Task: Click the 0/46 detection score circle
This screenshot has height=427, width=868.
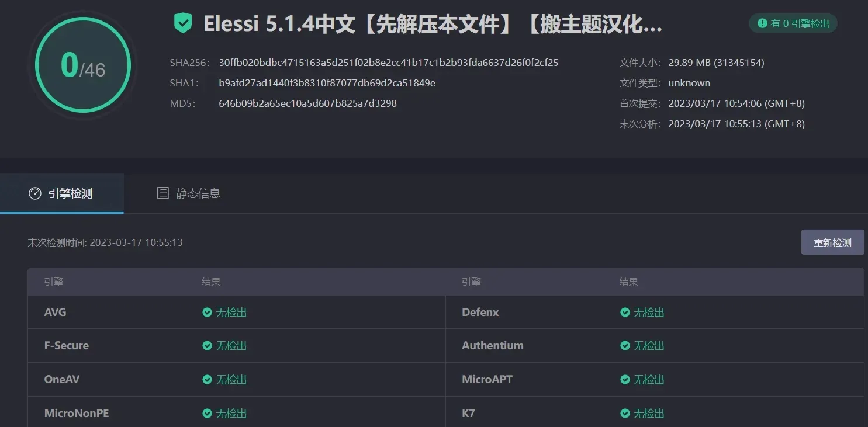Action: click(82, 65)
